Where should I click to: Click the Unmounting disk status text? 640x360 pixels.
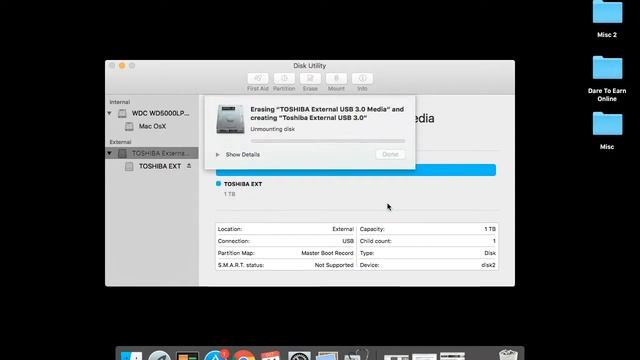pyautogui.click(x=272, y=129)
